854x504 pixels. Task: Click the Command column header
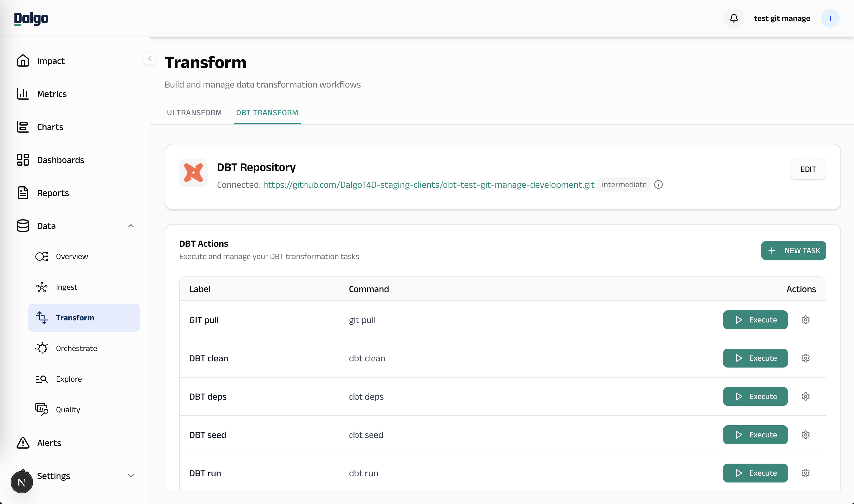point(369,289)
